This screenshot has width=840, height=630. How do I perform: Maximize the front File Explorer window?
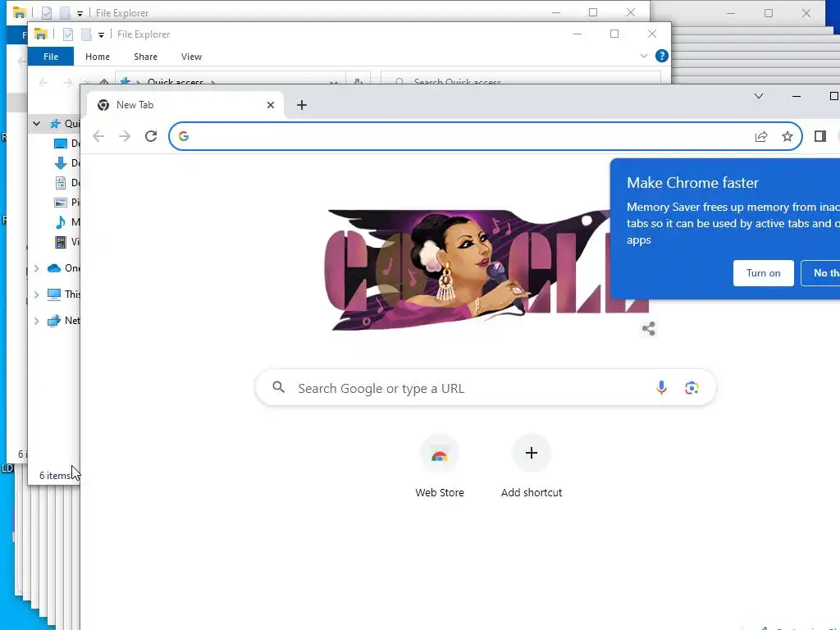(x=614, y=34)
